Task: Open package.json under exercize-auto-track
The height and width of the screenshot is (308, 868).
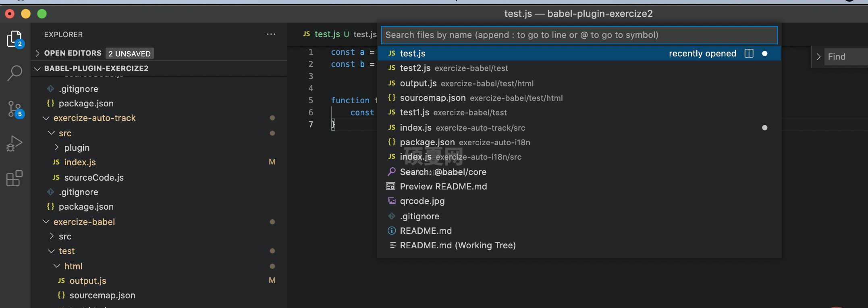Action: pyautogui.click(x=86, y=206)
